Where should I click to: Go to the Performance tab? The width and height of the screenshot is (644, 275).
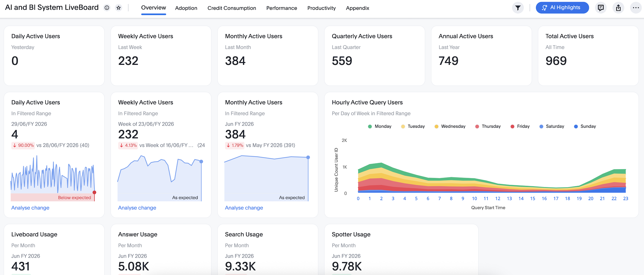point(281,8)
